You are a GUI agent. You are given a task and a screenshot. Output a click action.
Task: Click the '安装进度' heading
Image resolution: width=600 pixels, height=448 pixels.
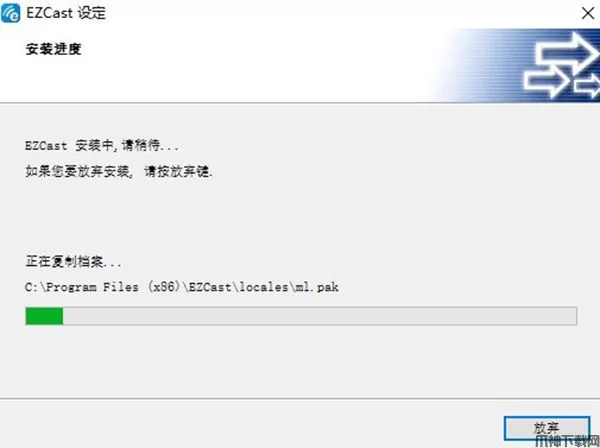(x=53, y=49)
